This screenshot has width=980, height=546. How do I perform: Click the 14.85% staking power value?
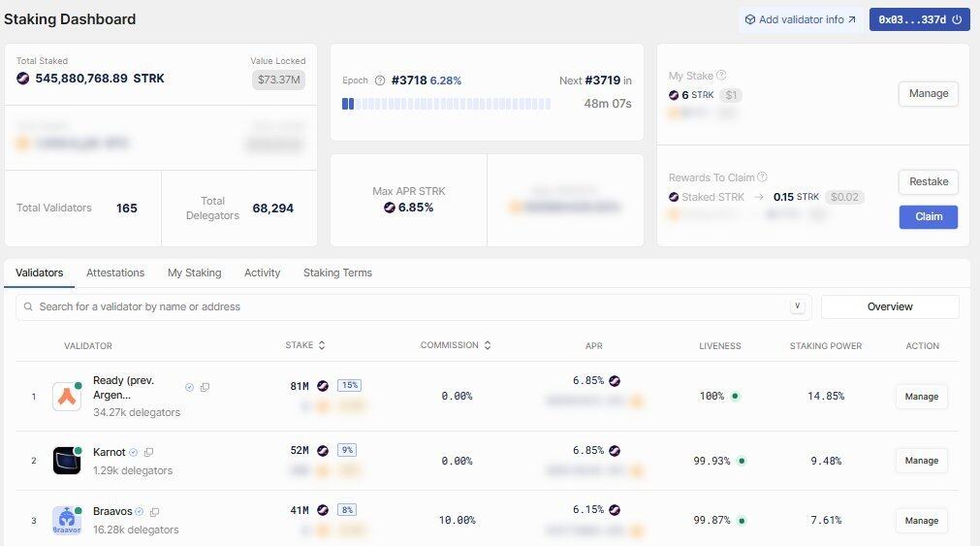(x=826, y=396)
